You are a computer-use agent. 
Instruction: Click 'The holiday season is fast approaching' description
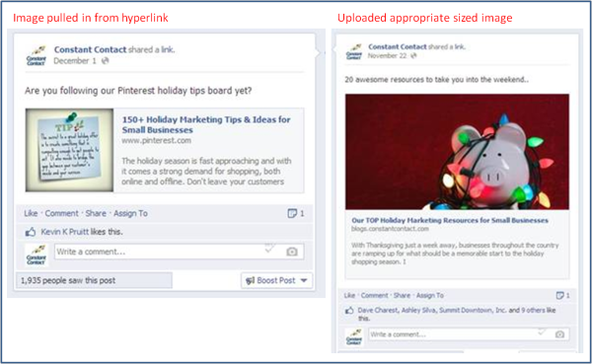click(206, 172)
